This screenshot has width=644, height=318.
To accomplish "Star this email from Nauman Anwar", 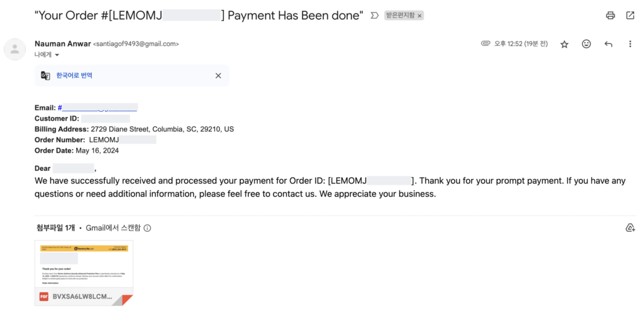I will pyautogui.click(x=564, y=45).
